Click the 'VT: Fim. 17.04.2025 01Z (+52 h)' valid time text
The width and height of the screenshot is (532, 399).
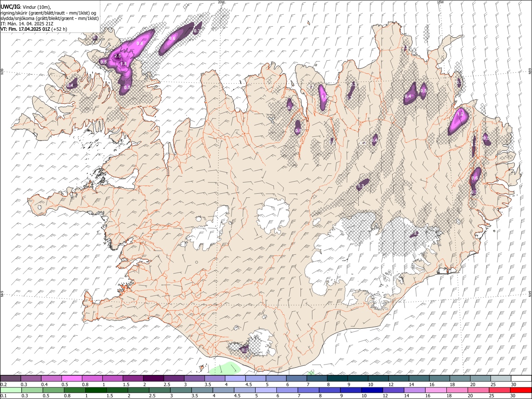pyautogui.click(x=34, y=29)
